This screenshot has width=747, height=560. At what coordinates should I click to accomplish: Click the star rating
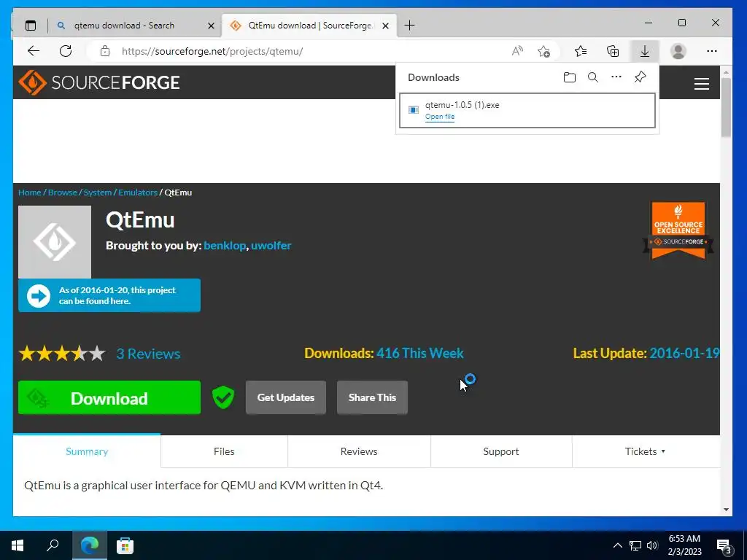point(62,354)
